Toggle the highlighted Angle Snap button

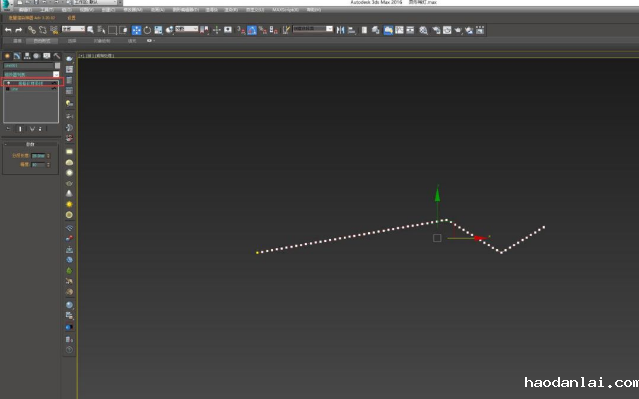pos(252,30)
